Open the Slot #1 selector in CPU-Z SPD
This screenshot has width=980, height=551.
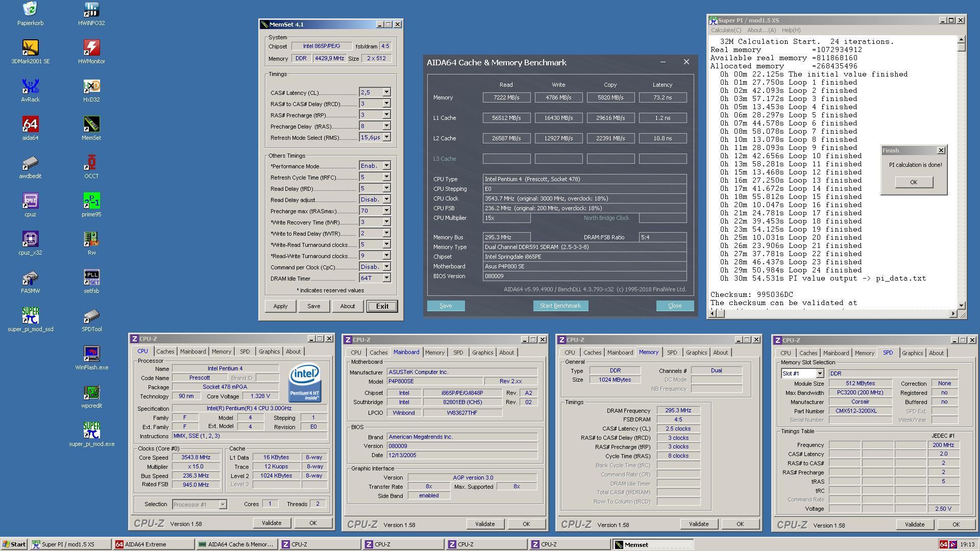(819, 373)
